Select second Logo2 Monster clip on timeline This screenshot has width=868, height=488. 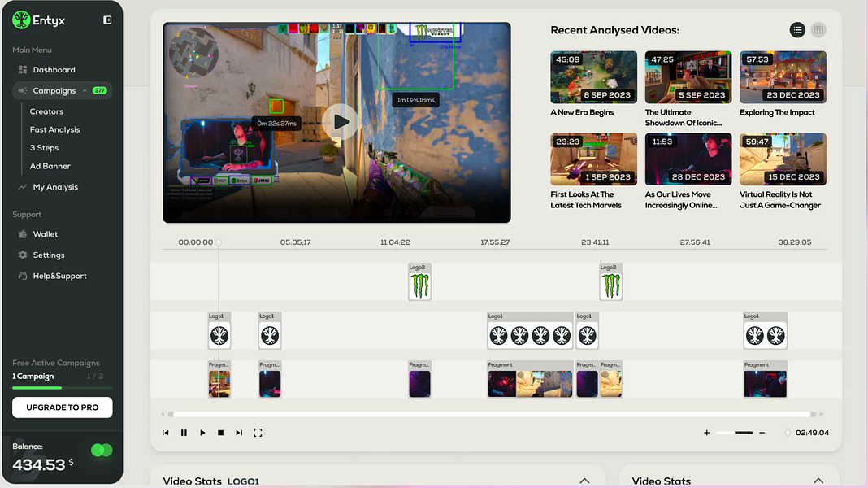[x=610, y=282]
